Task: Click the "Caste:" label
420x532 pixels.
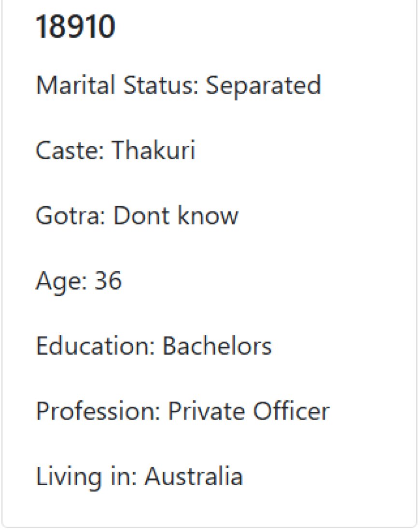Action: pos(70,150)
